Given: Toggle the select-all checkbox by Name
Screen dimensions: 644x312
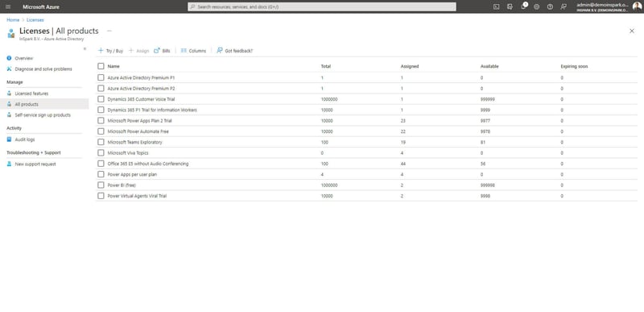Looking at the screenshot, I should click(x=101, y=66).
